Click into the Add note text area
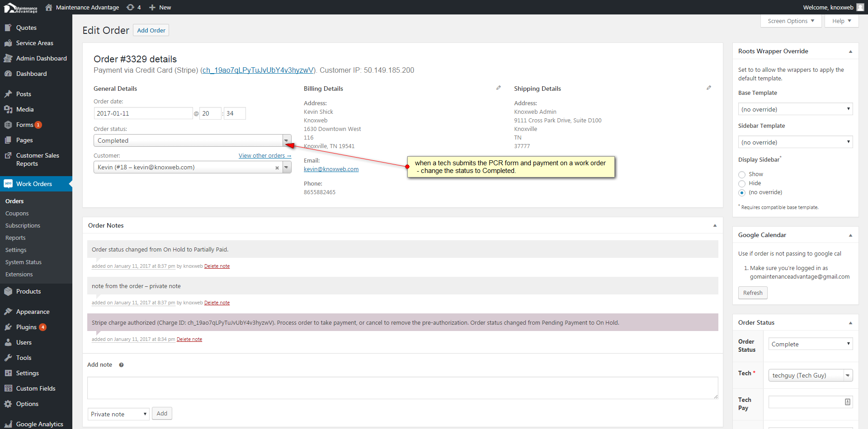This screenshot has width=868, height=429. pos(402,388)
